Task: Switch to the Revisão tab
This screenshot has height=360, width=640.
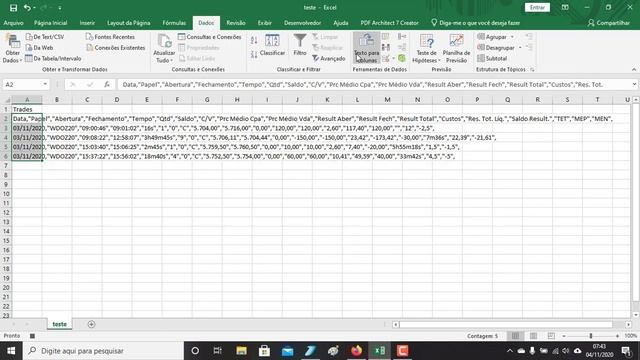Action: [236, 23]
